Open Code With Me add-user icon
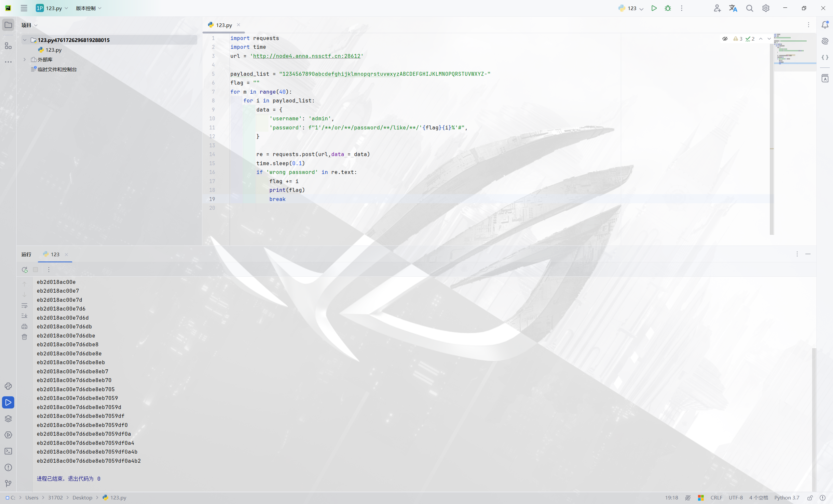The height and width of the screenshot is (504, 833). 717,8
